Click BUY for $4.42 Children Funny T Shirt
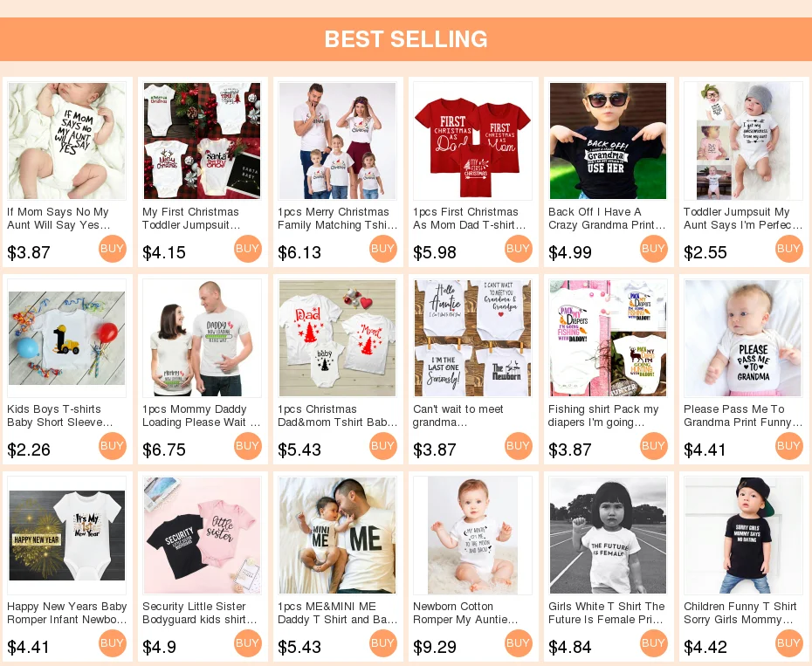Image resolution: width=812 pixels, height=666 pixels. (789, 643)
